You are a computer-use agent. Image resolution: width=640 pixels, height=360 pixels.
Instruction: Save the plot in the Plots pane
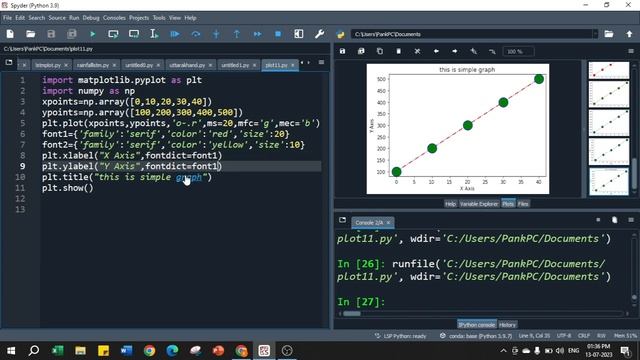coord(342,51)
